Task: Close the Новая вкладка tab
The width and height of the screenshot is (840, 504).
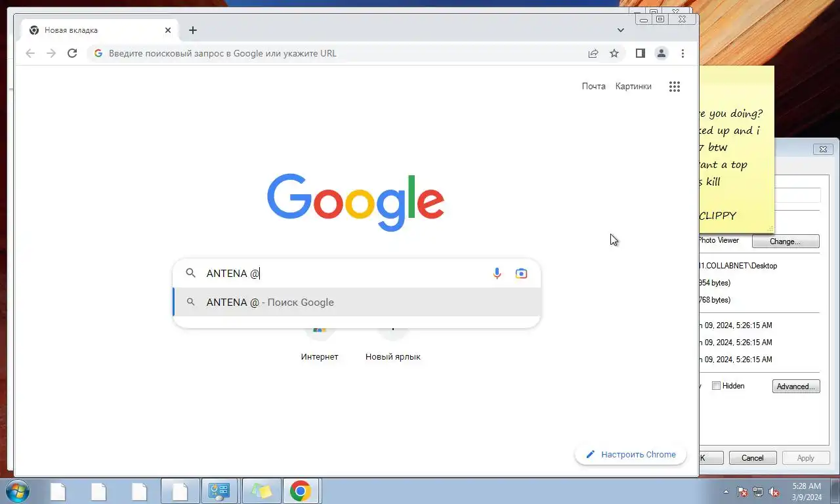Action: [167, 30]
